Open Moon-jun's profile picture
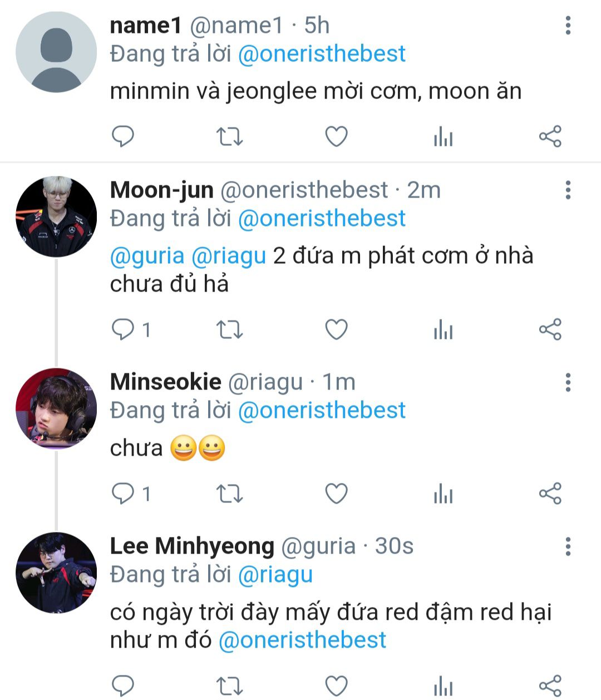Viewport: 601px width, 700px height. coord(56,216)
